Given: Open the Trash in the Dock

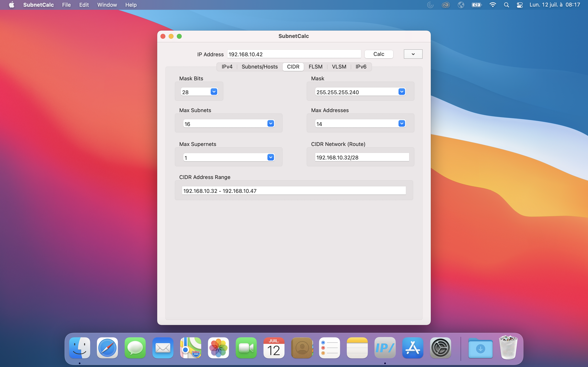Looking at the screenshot, I should pos(508,348).
